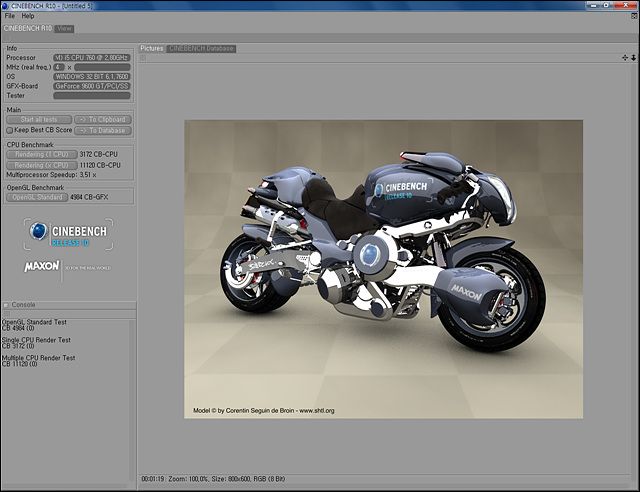Viewport: 640px width, 492px height.
Task: Collapse the Console panel toggle icon
Action: (6, 305)
